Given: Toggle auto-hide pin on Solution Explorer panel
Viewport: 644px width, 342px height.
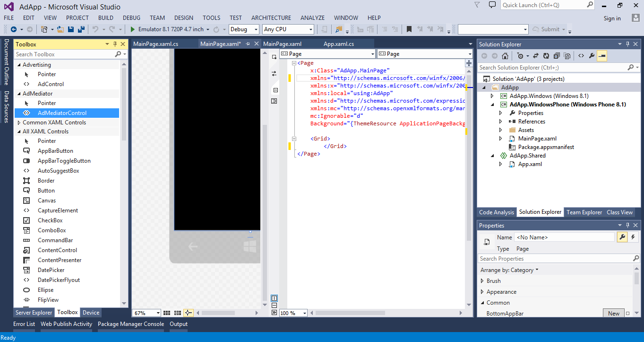Looking at the screenshot, I should (x=627, y=44).
